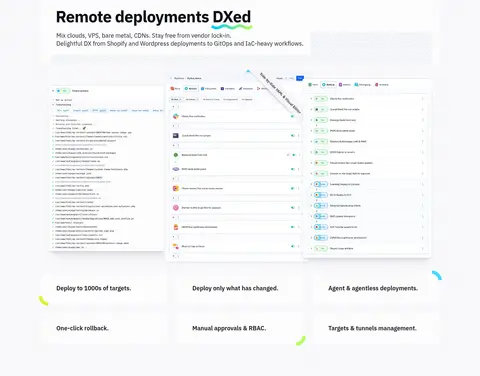Open the red play-icon tab in middle panel
Screen dimensions: 480x376
tap(262, 89)
